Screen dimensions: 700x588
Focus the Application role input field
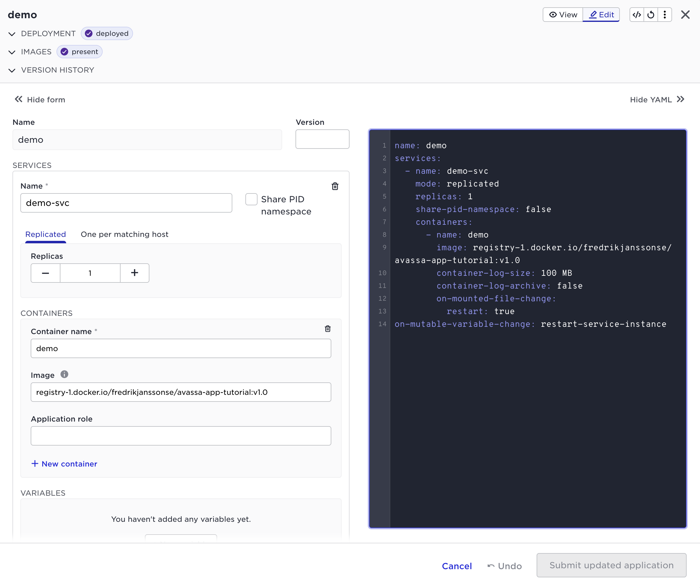click(x=181, y=436)
